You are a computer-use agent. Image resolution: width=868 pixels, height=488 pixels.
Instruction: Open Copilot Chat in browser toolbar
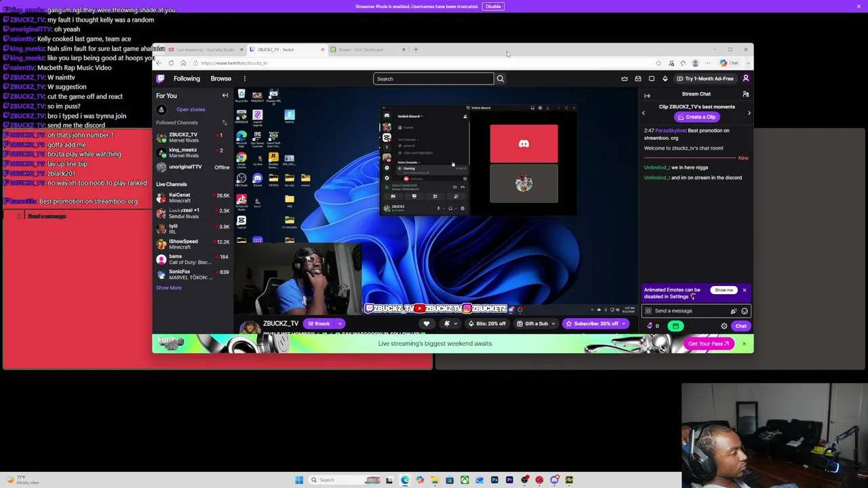(730, 63)
